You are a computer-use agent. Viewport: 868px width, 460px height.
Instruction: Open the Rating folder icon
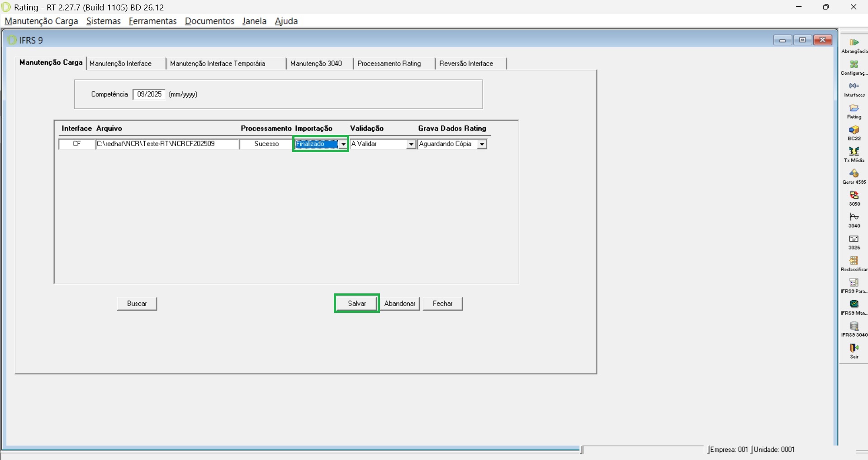(854, 111)
